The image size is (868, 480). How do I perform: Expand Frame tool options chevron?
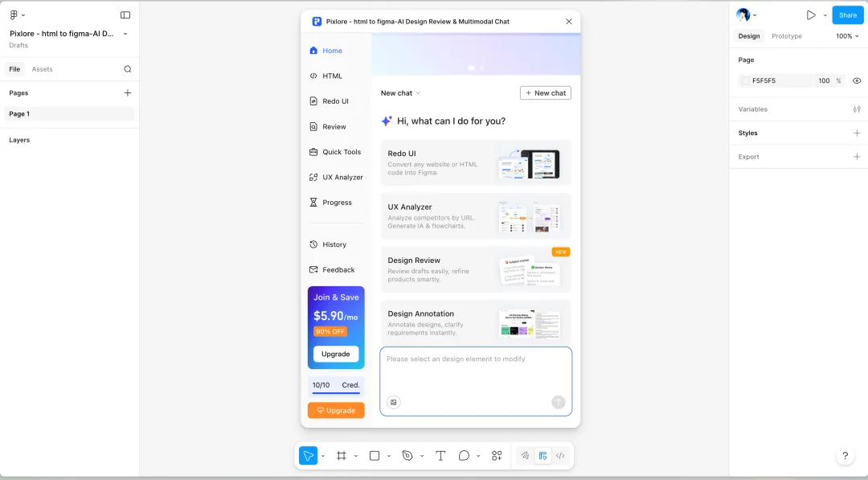point(355,456)
